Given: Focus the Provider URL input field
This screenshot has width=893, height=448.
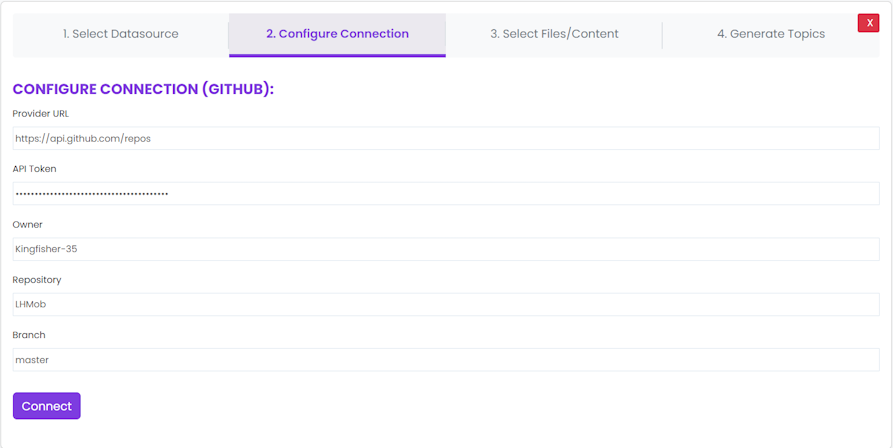Looking at the screenshot, I should 445,138.
